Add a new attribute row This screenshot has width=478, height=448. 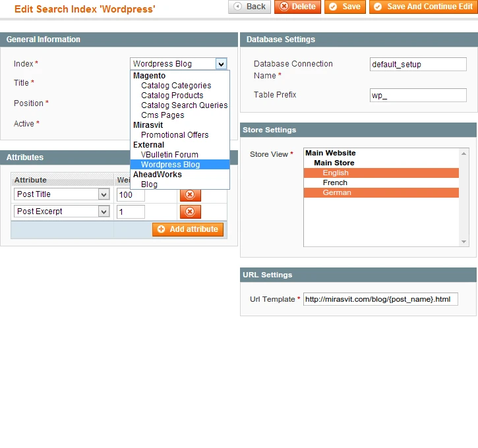pos(188,229)
